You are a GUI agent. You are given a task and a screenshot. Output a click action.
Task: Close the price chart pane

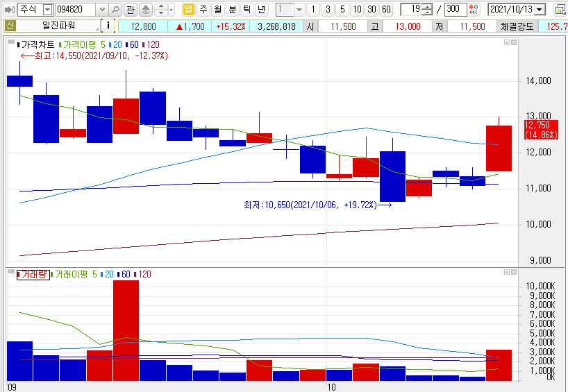(514, 42)
